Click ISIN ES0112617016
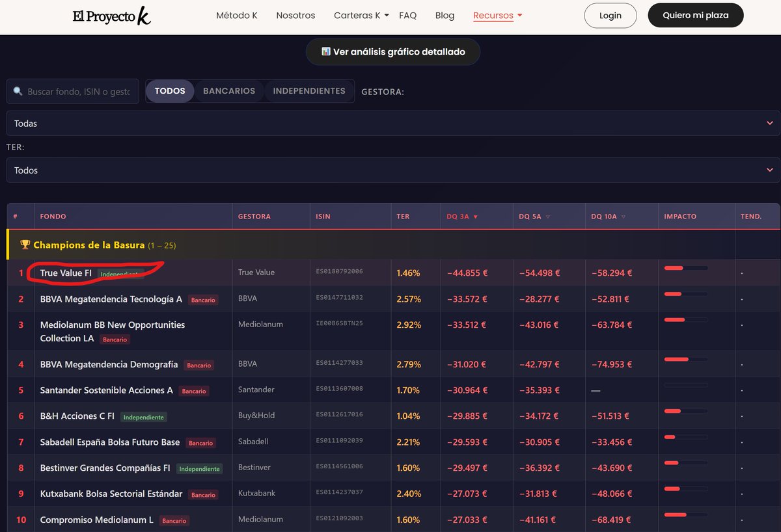This screenshot has height=532, width=781. point(340,414)
